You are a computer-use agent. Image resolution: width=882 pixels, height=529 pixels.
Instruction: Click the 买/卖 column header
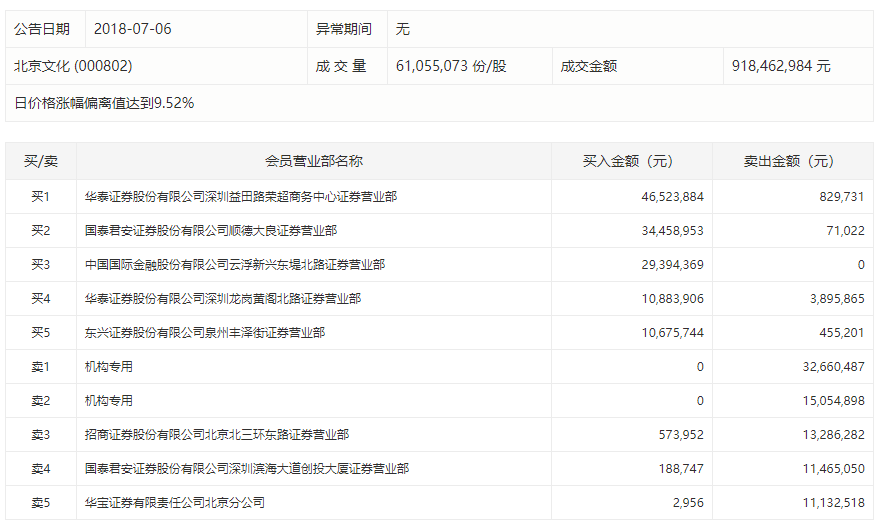click(41, 162)
